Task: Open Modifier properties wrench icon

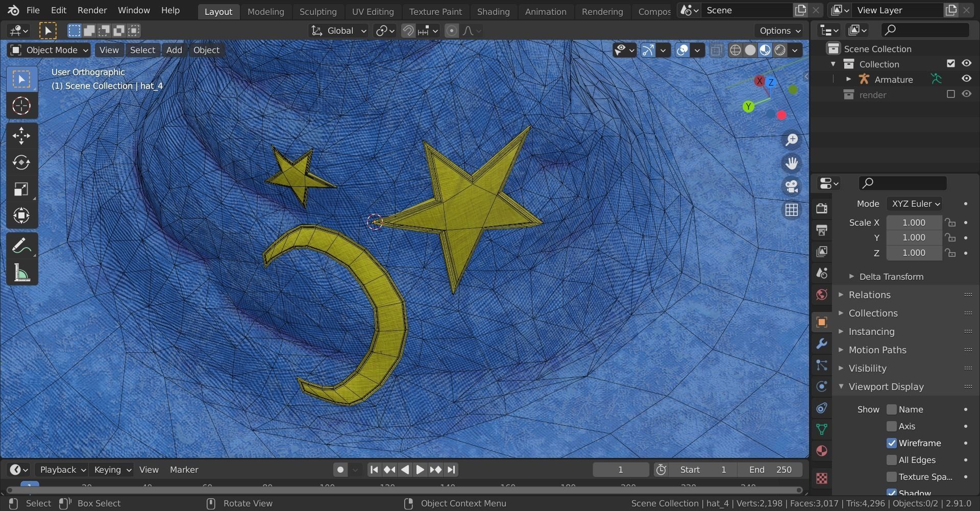Action: click(822, 344)
